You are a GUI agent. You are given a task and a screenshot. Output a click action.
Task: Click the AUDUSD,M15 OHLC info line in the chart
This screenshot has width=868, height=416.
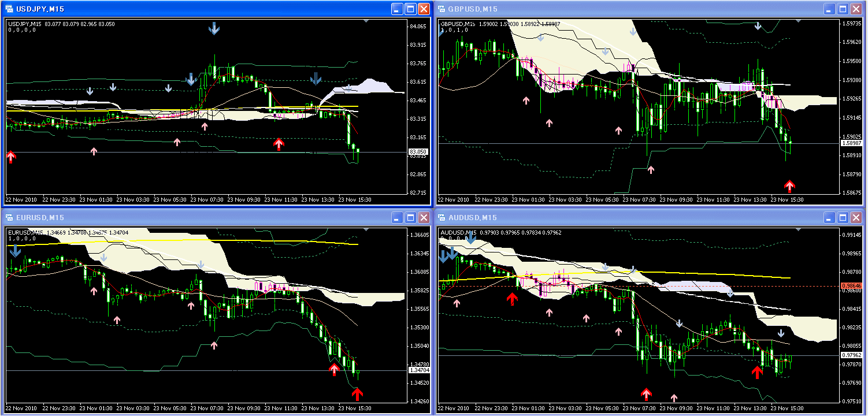pos(500,233)
